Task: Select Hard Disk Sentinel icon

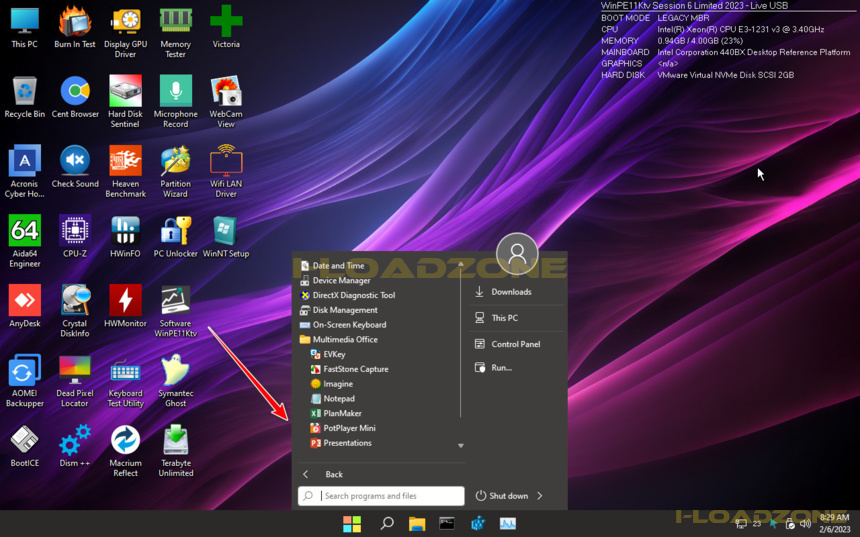Action: pyautogui.click(x=125, y=102)
